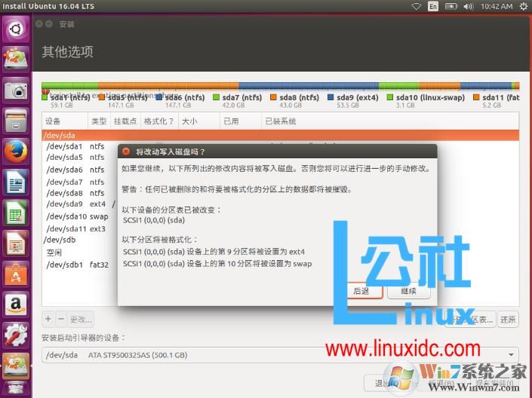
Task: Select the /dev/sdb1 fat32 row
Action: [x=80, y=265]
